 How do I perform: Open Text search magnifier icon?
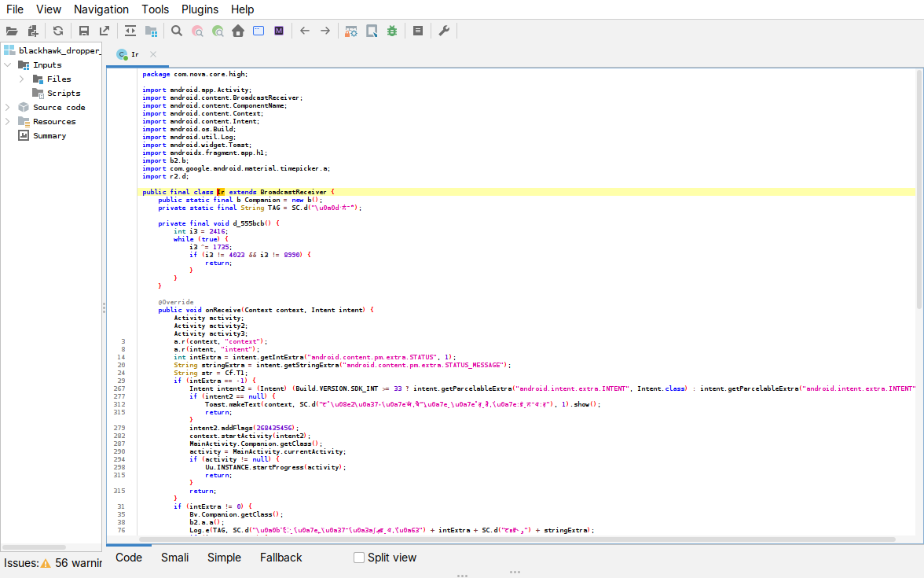(177, 31)
